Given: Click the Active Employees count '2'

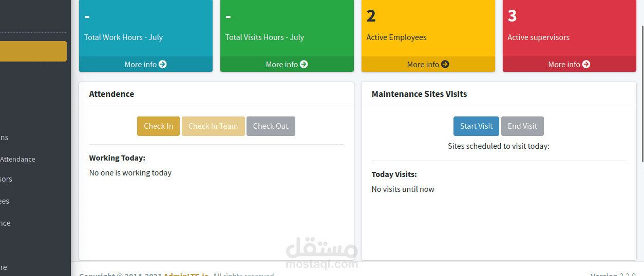Looking at the screenshot, I should coord(371,16).
